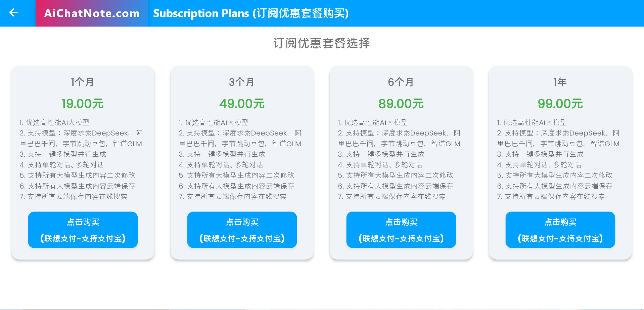This screenshot has width=644, height=310.
Task: Open the AiChatNote.com homepage logo
Action: tap(91, 13)
